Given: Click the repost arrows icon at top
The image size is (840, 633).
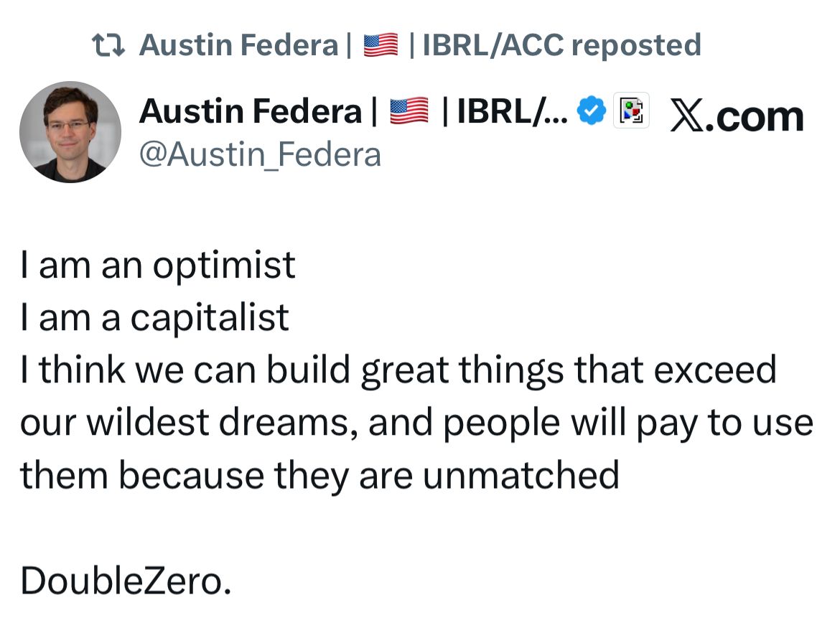Looking at the screenshot, I should [109, 45].
